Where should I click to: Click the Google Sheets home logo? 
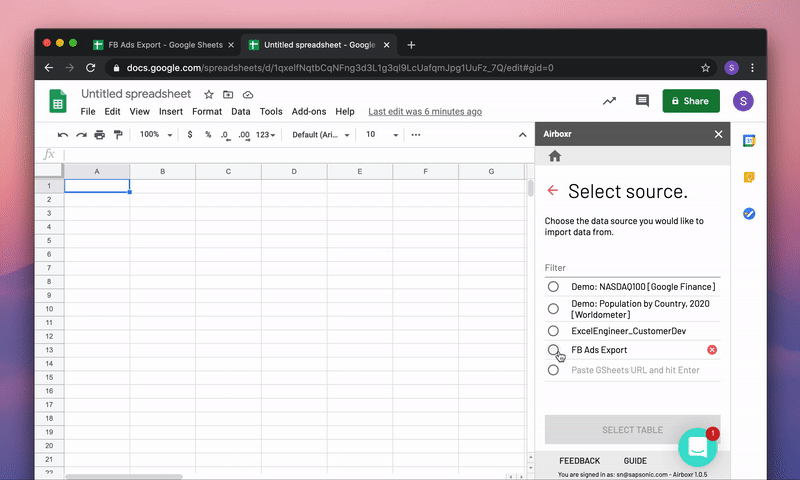58,101
